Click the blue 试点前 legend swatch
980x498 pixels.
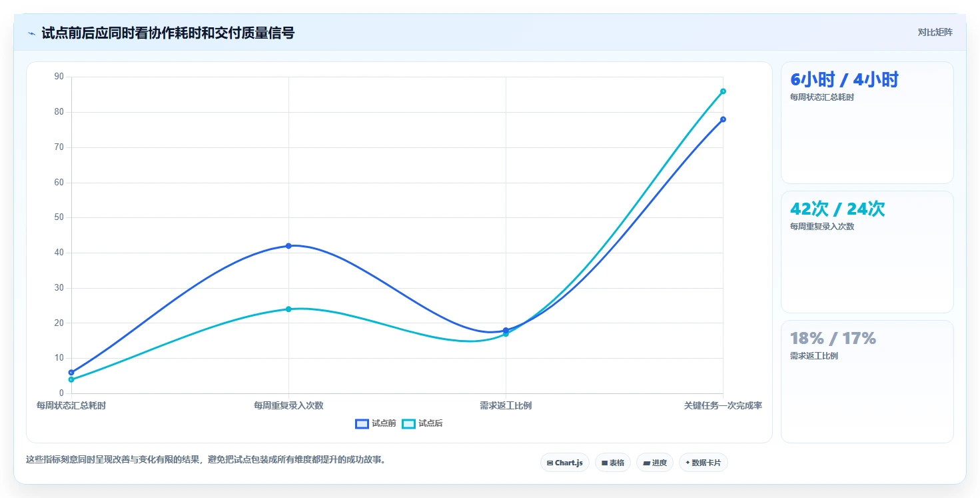pos(362,423)
